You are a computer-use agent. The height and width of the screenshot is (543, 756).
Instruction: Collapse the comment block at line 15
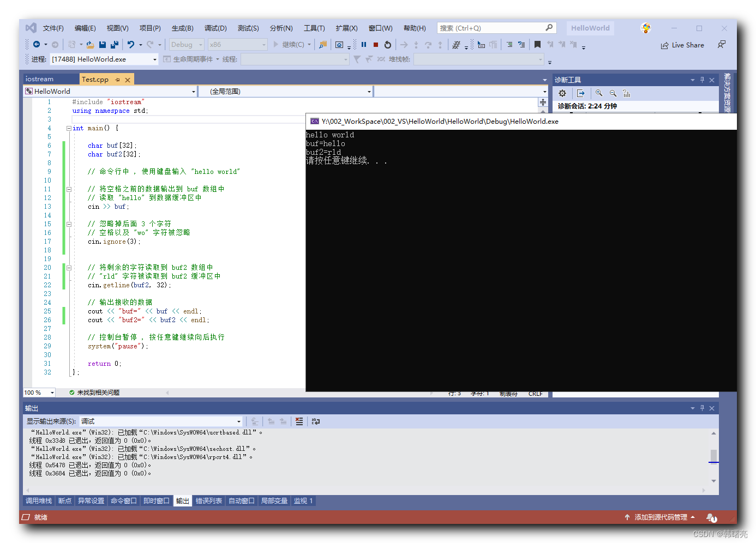(69, 224)
